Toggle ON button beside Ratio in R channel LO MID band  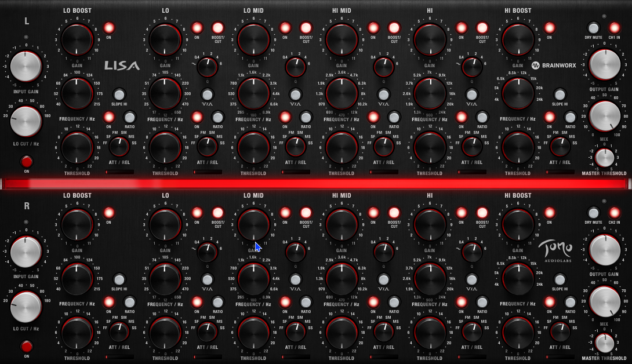click(x=285, y=302)
